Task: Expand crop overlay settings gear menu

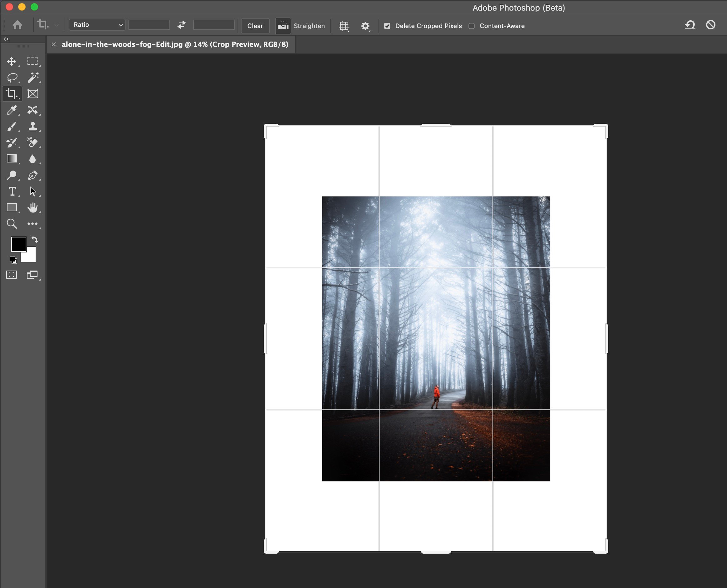Action: pyautogui.click(x=364, y=26)
